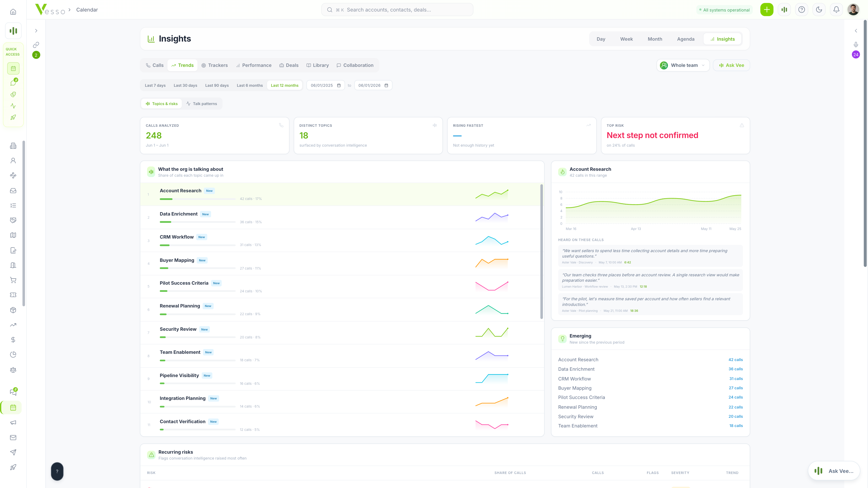Open the user profile avatar
The image size is (868, 488).
click(x=853, y=10)
